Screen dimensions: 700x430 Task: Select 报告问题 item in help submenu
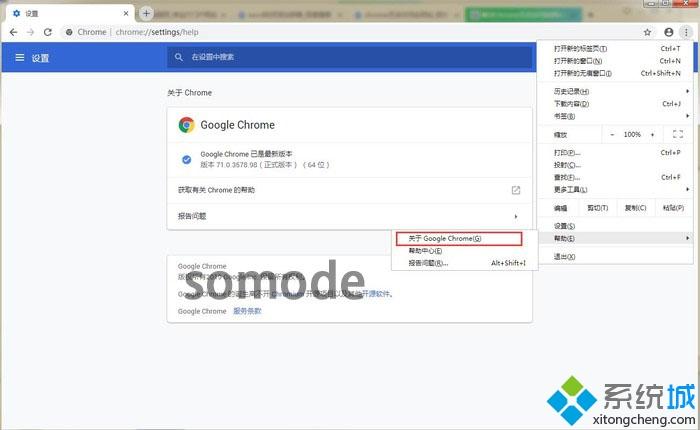464,263
